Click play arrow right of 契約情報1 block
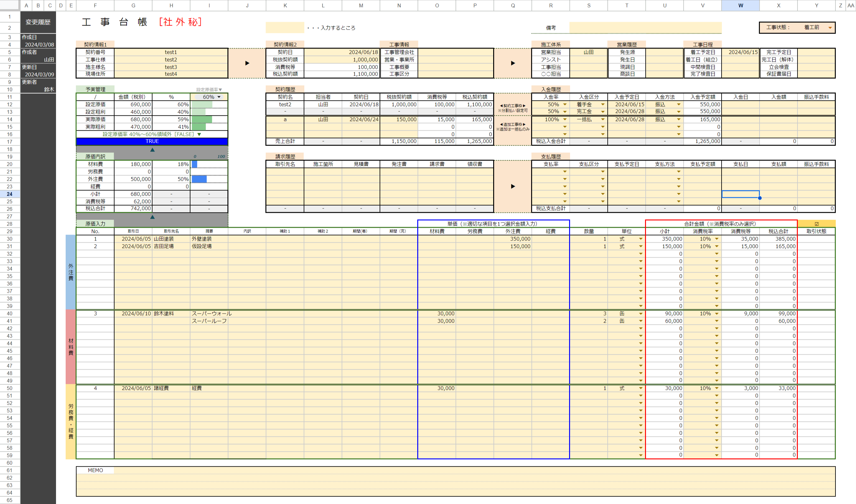This screenshot has width=856, height=504. pyautogui.click(x=247, y=63)
